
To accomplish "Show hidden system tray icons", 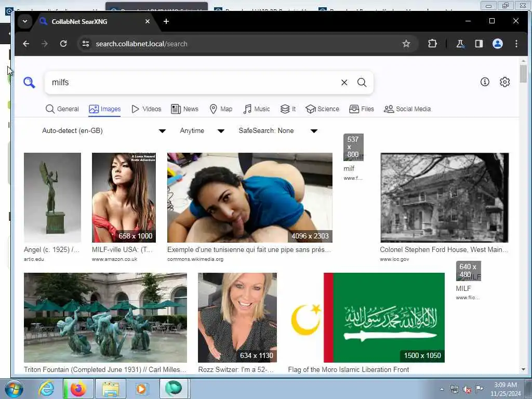I will [x=442, y=390].
